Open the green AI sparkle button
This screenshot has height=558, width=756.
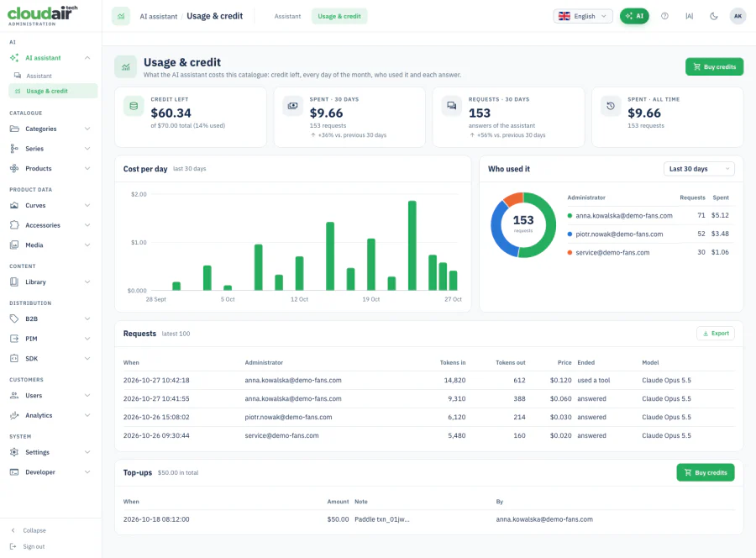pyautogui.click(x=634, y=16)
